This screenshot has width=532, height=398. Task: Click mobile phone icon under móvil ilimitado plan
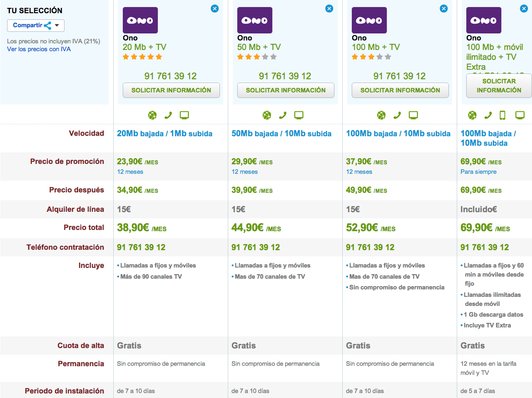pyautogui.click(x=503, y=115)
